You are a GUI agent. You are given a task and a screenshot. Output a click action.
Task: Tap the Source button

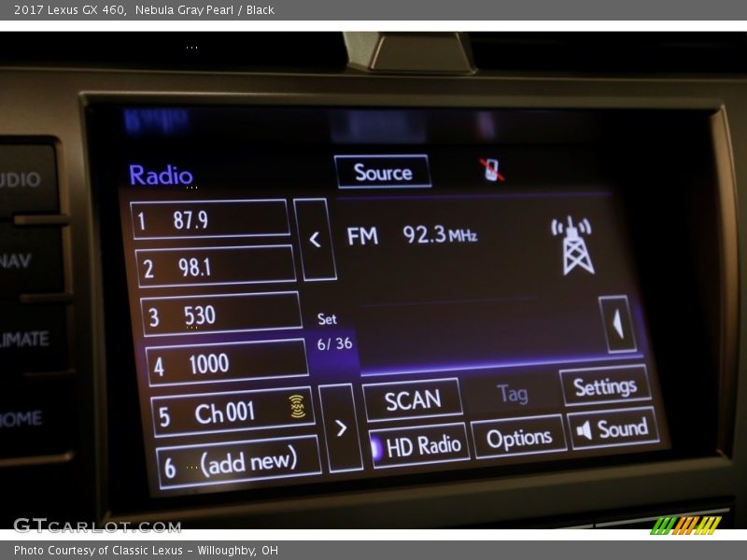click(383, 172)
